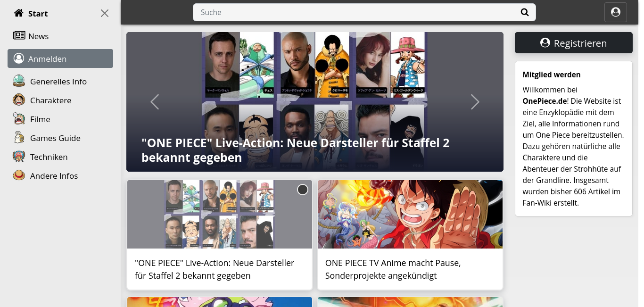644x307 pixels.
Task: Select Anmelden in the sidebar
Action: tap(60, 58)
